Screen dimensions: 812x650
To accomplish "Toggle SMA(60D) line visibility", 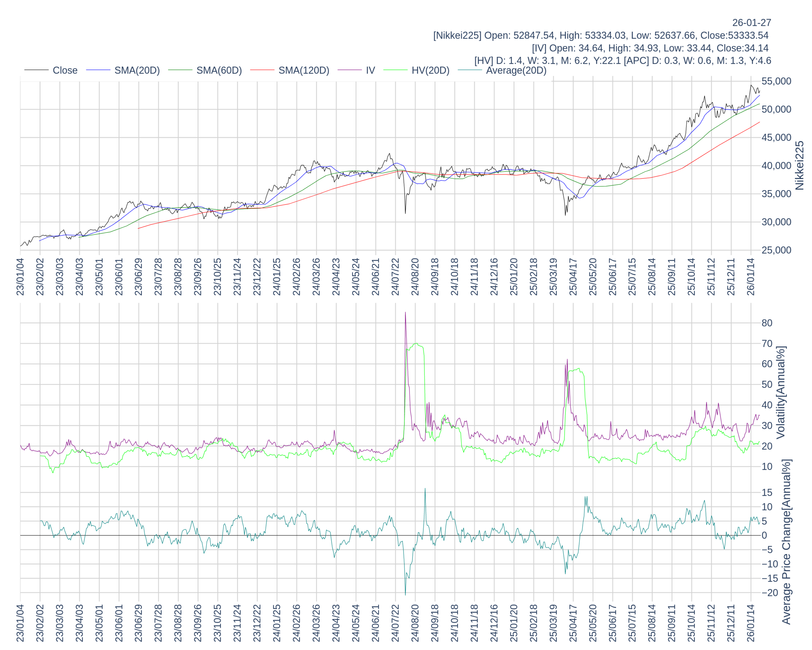I will pyautogui.click(x=219, y=70).
